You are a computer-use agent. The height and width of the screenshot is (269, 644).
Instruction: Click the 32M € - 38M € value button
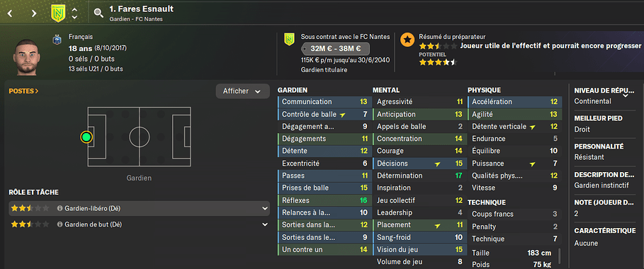pos(336,49)
